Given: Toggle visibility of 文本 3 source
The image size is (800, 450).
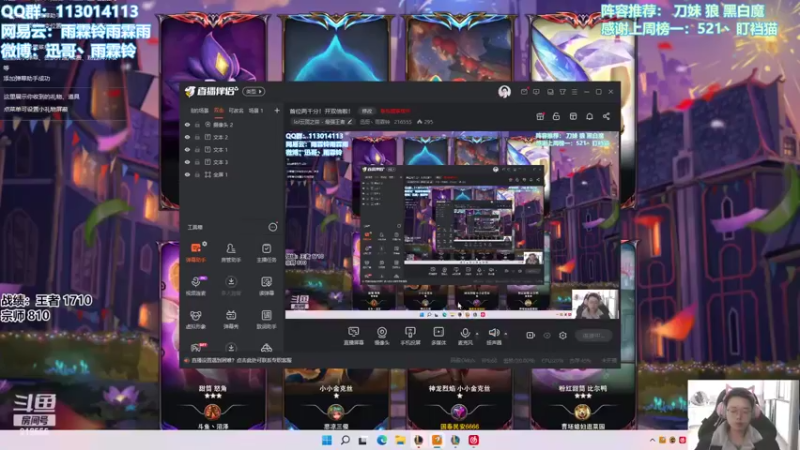Looking at the screenshot, I should (x=187, y=162).
